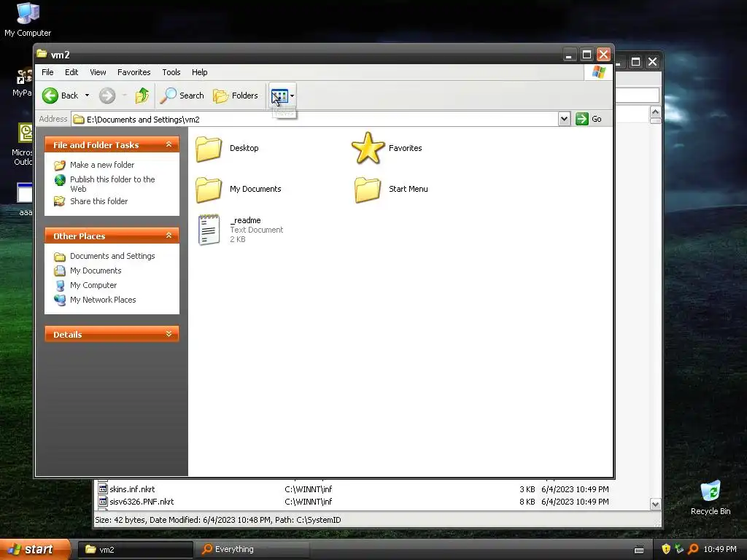Click the vm2 title bar folder icon
This screenshot has height=560, width=747.
click(x=42, y=54)
